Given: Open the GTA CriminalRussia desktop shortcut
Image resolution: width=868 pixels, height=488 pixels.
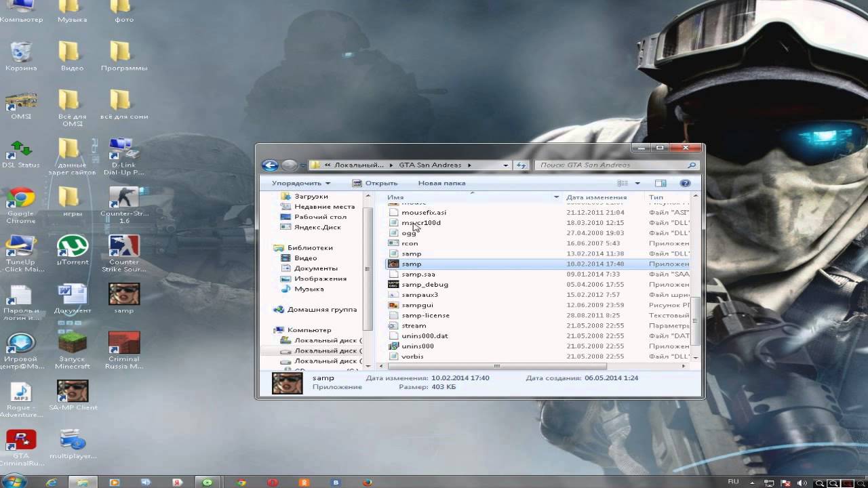Looking at the screenshot, I should point(21,447).
